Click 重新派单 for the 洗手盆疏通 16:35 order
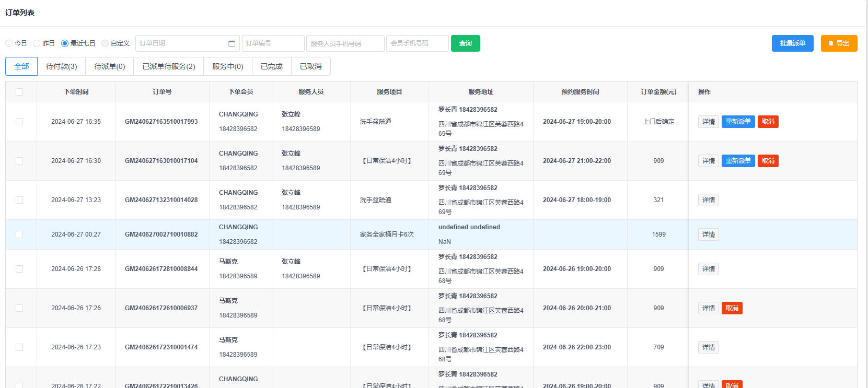This screenshot has width=868, height=388. click(x=738, y=122)
